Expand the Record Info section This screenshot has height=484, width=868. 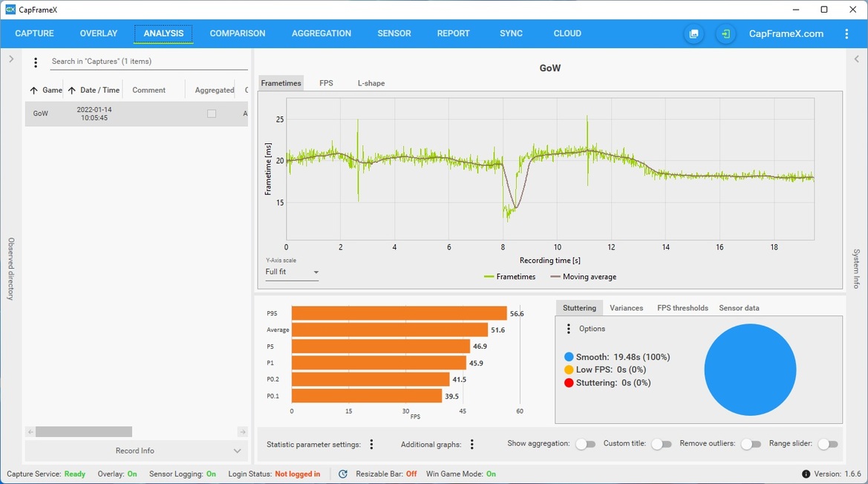click(136, 451)
